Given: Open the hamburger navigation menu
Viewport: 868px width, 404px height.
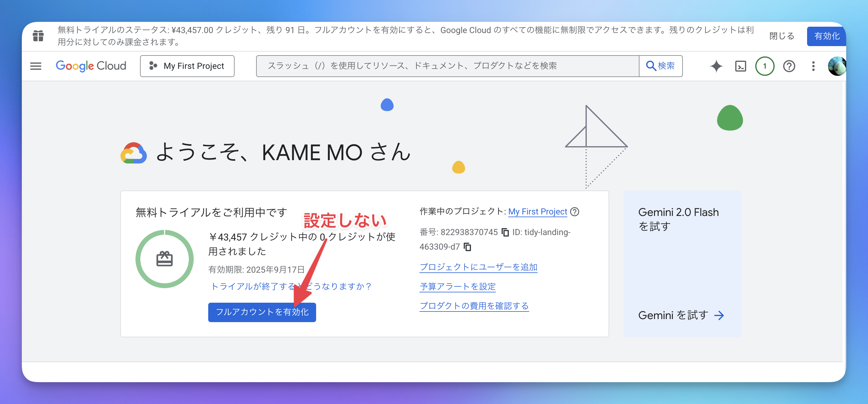Looking at the screenshot, I should pyautogui.click(x=36, y=66).
